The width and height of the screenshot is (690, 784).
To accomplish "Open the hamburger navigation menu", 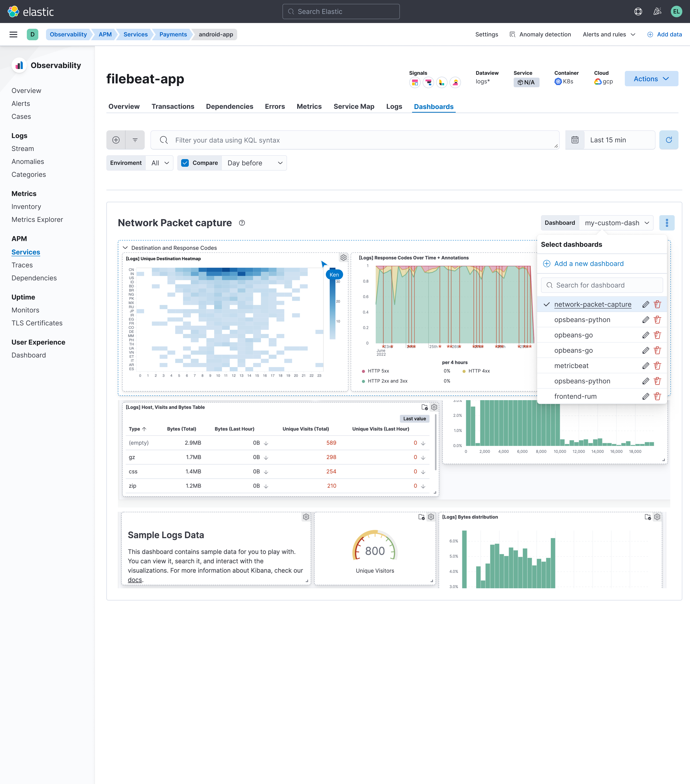I will point(13,34).
